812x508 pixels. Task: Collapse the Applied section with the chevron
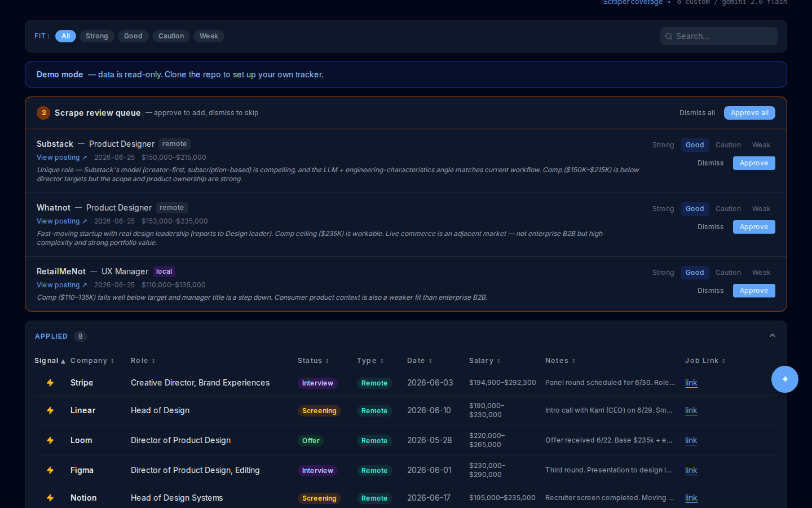pos(773,336)
